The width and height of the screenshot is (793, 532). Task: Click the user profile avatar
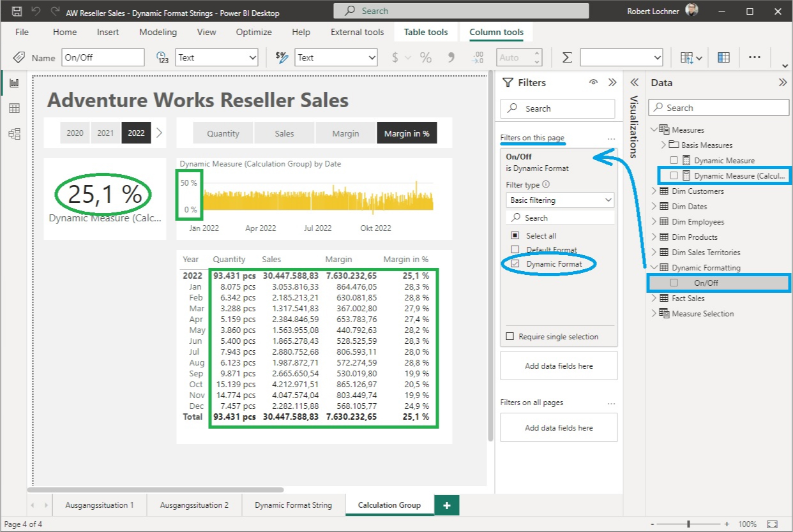click(691, 11)
